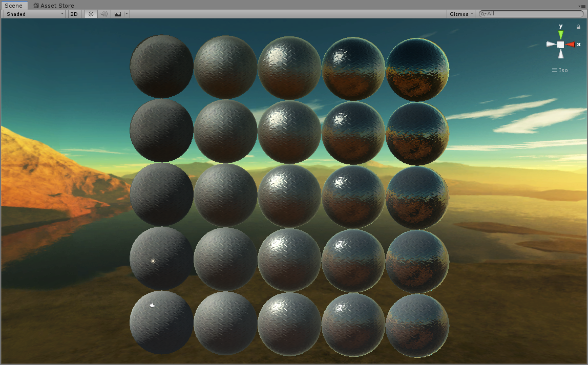Select the Scene tab
The image size is (588, 365).
(13, 5)
